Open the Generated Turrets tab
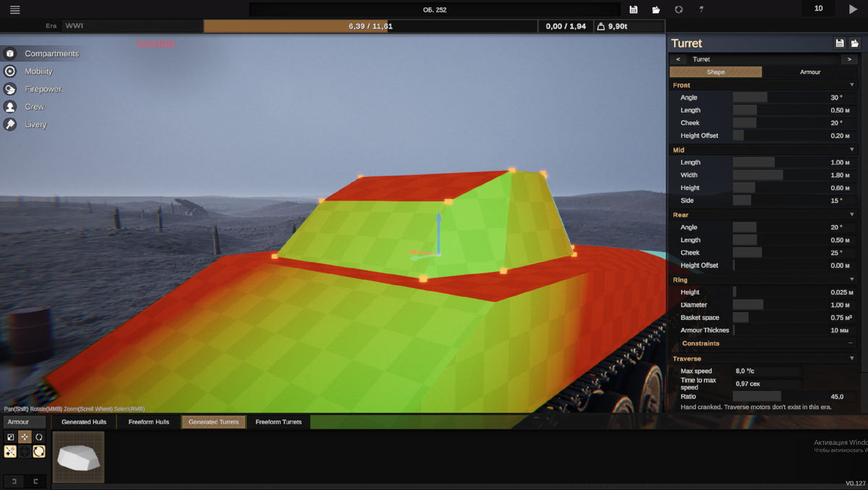 213,422
